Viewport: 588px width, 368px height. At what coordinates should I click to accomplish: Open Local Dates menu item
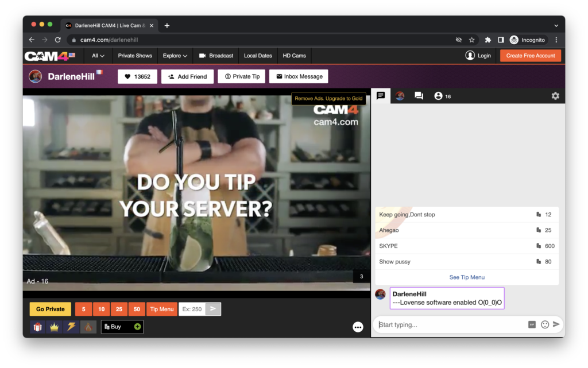tap(258, 56)
